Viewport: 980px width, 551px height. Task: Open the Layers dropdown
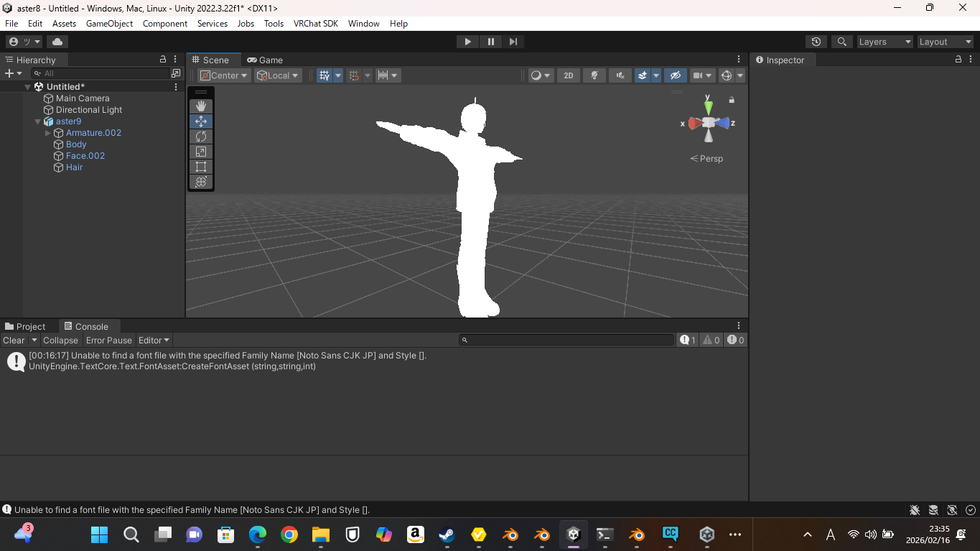885,42
